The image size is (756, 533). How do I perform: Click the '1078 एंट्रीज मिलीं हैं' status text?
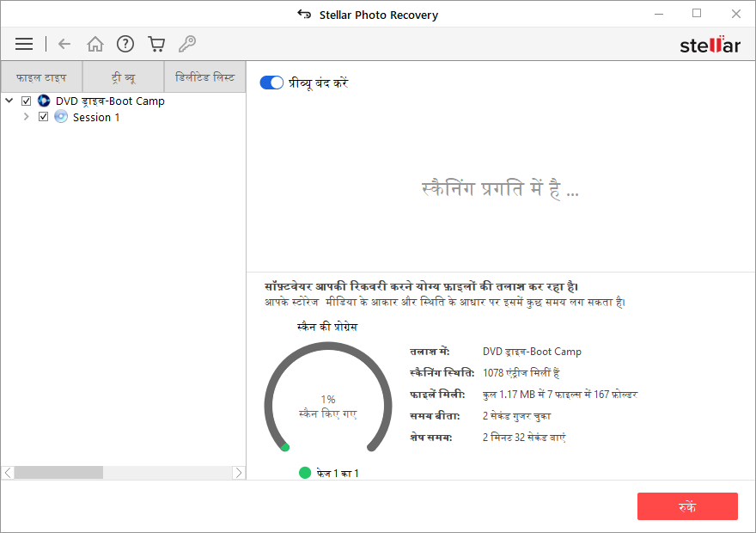521,372
